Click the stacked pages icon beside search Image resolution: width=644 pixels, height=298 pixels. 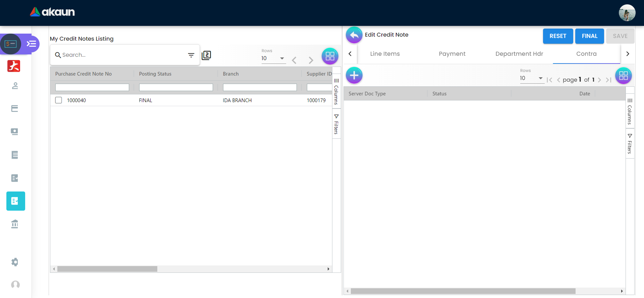[206, 55]
